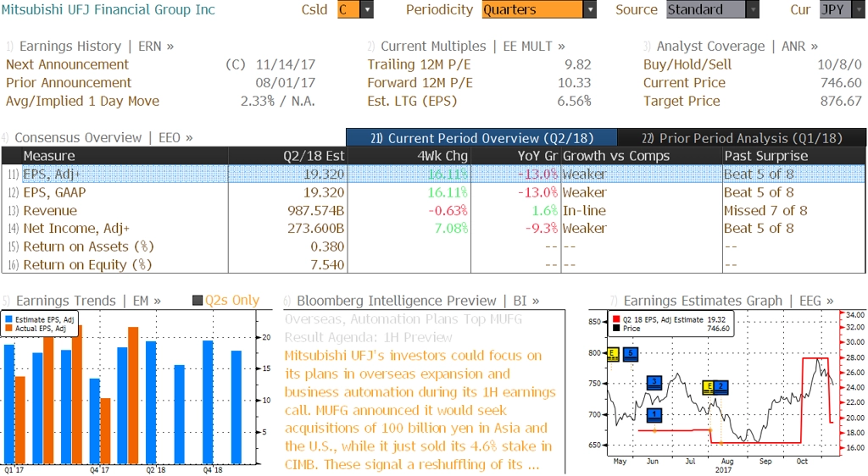868x476 pixels.
Task: Click the blue Estimate EPS legend swatch
Action: tap(8, 319)
